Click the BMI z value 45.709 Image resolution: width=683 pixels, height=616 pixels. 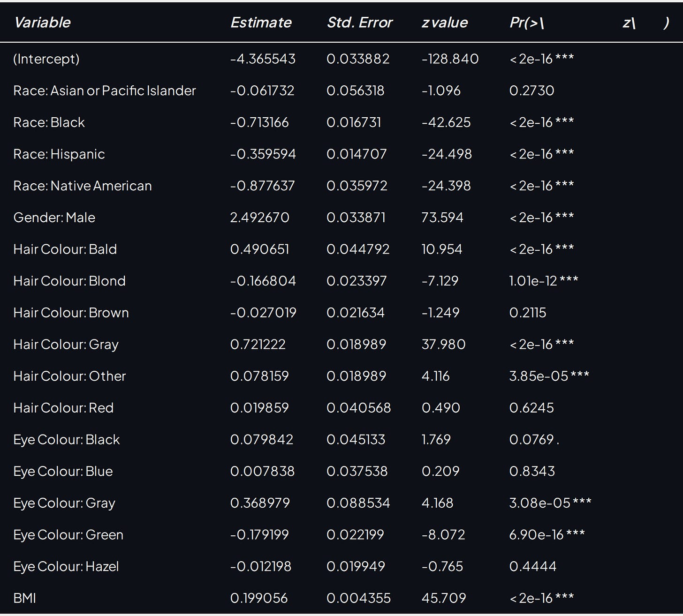point(444,598)
